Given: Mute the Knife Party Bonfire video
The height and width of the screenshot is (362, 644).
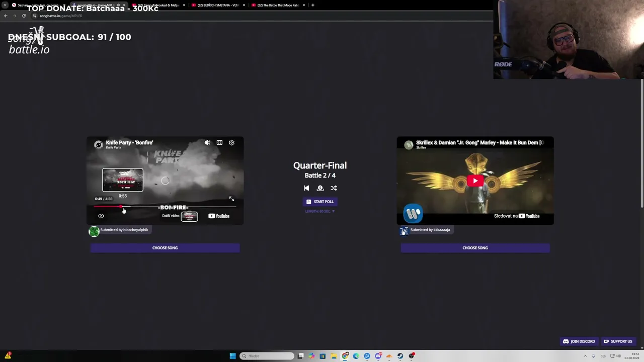Looking at the screenshot, I should tap(207, 143).
